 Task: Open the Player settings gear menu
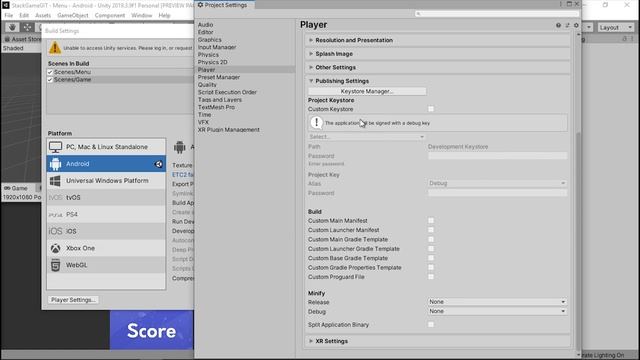point(576,25)
